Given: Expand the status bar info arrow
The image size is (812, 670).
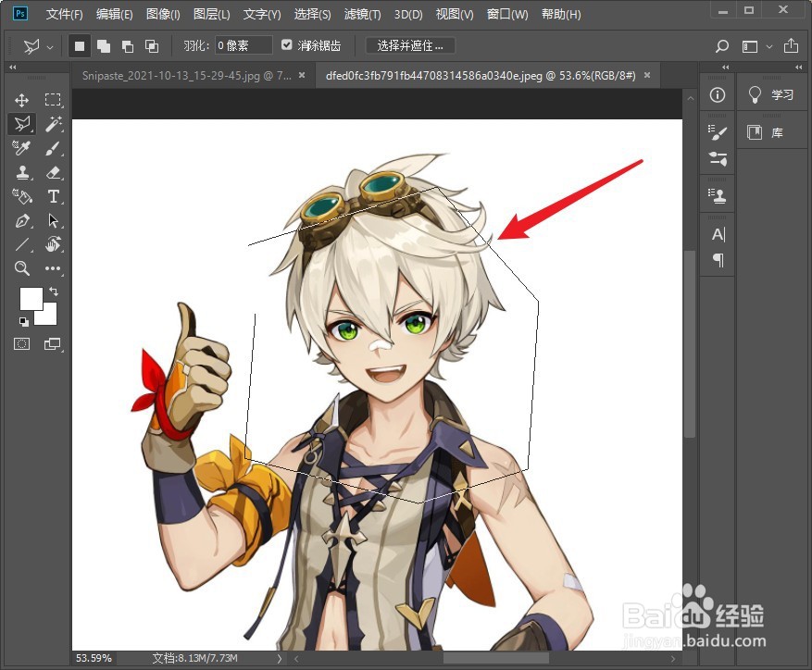Looking at the screenshot, I should 280,659.
